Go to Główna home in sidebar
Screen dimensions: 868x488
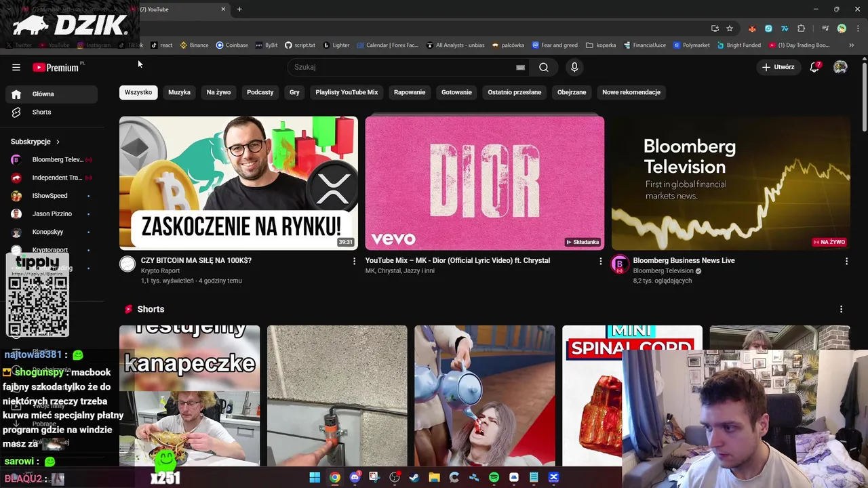52,94
